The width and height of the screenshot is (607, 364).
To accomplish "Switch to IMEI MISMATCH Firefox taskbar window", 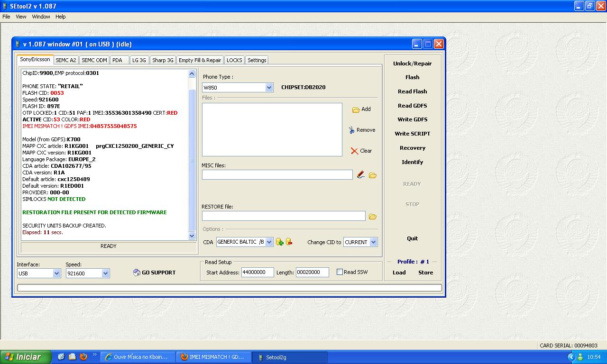I will (212, 357).
